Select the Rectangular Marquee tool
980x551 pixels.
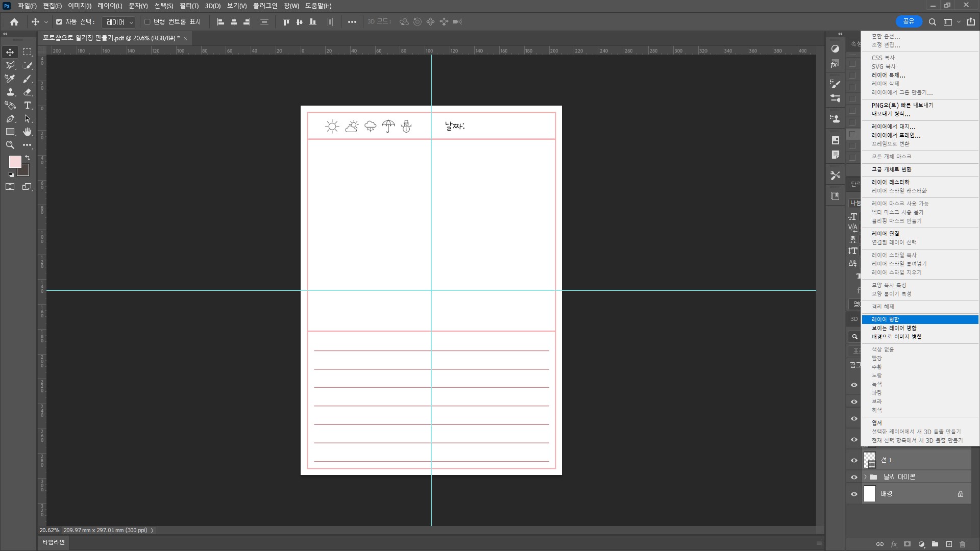[27, 52]
